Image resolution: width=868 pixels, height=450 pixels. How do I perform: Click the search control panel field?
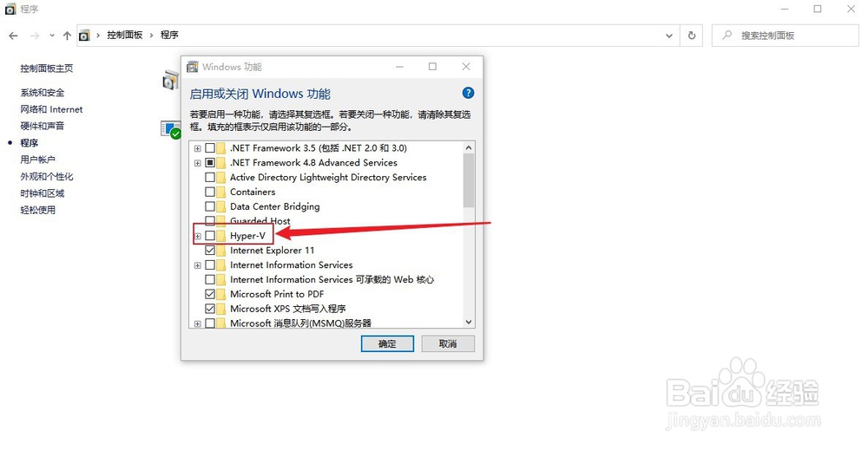[785, 36]
